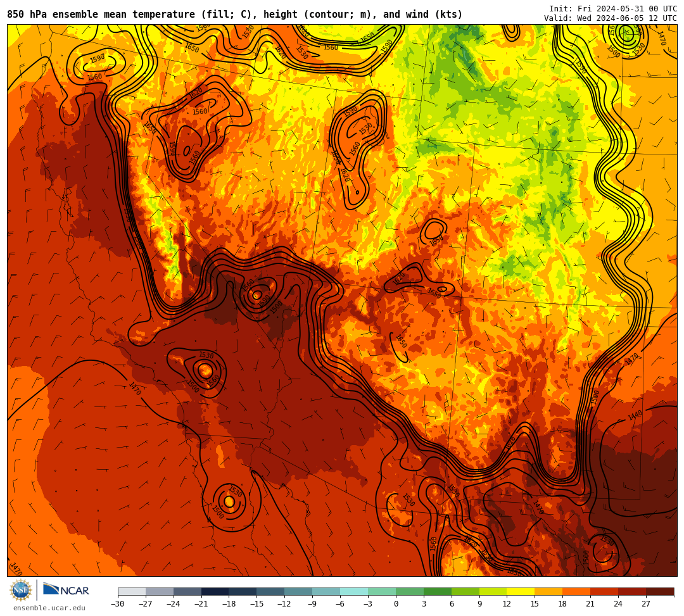Image resolution: width=684 pixels, height=616 pixels.
Task: Choose the teal segment from -12 to -9
Action: 299,591
